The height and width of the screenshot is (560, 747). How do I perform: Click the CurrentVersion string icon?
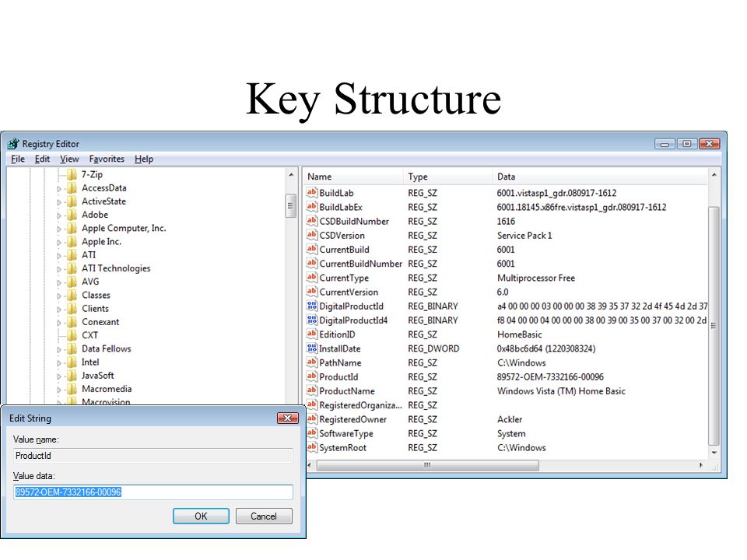point(311,292)
